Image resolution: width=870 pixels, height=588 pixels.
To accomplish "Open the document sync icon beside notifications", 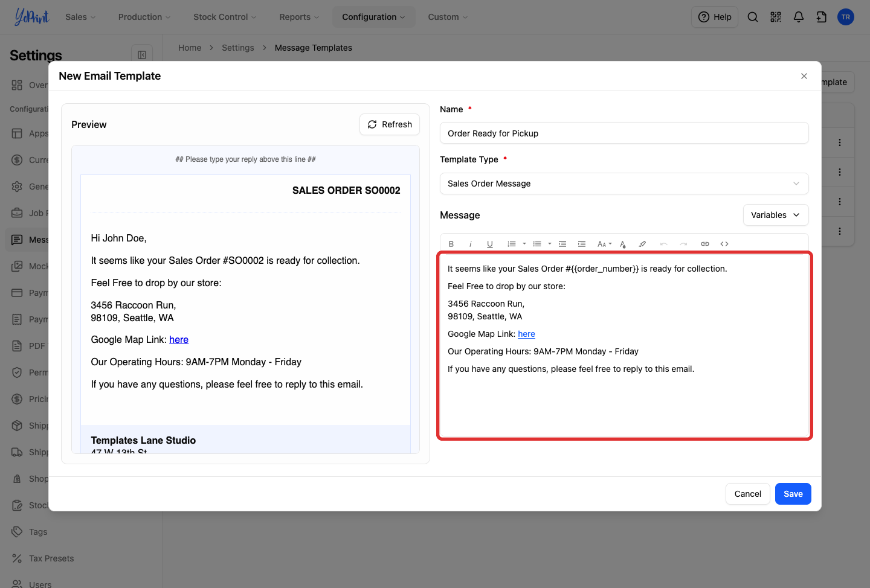I will [822, 17].
